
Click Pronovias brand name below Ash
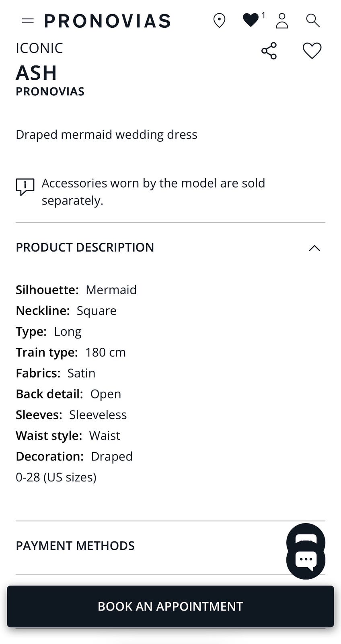[50, 92]
